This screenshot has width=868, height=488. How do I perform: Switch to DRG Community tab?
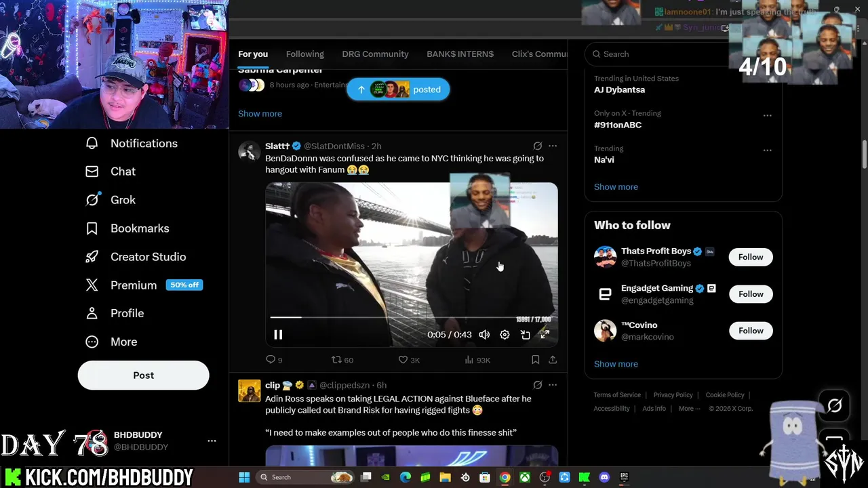click(x=375, y=54)
